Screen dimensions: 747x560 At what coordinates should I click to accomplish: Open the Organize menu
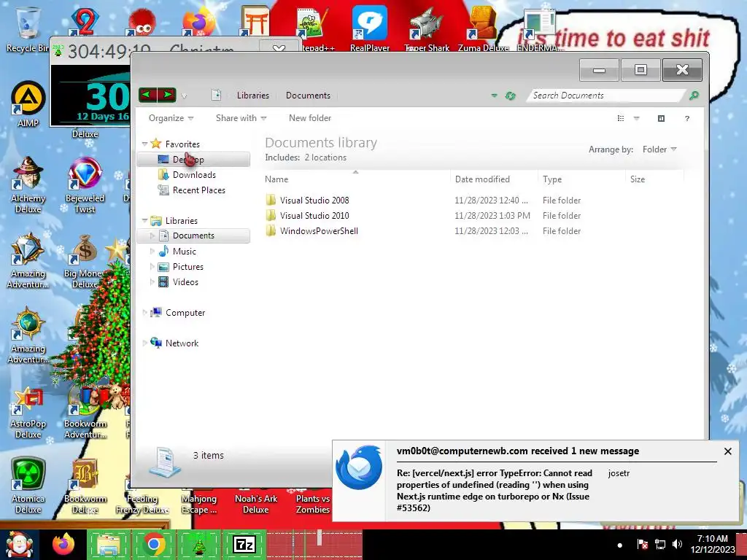coord(171,118)
